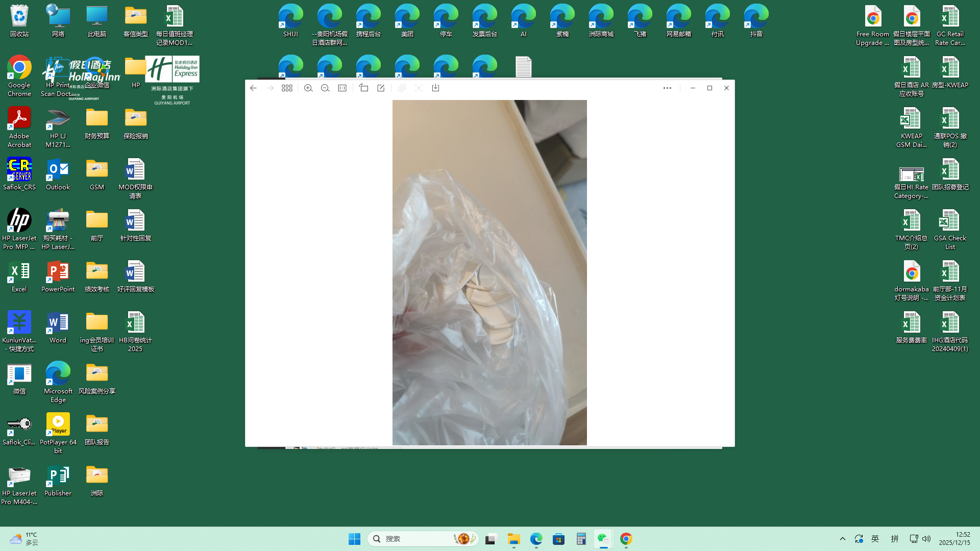Rotate the image
This screenshot has height=551, width=980.
click(363, 88)
